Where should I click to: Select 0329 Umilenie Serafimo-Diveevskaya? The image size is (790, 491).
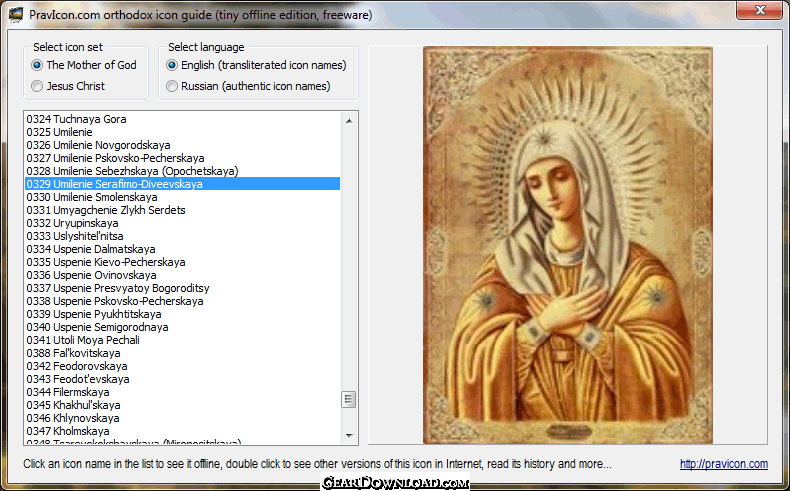(x=183, y=184)
